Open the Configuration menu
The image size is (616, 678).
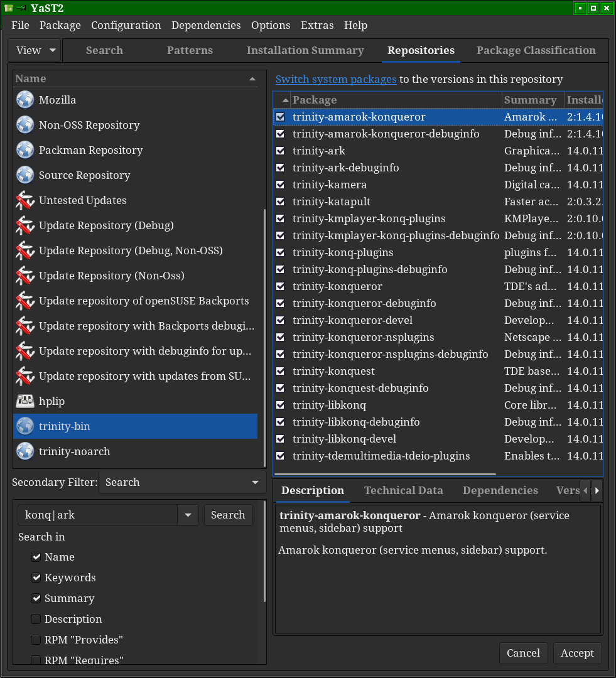(x=126, y=25)
